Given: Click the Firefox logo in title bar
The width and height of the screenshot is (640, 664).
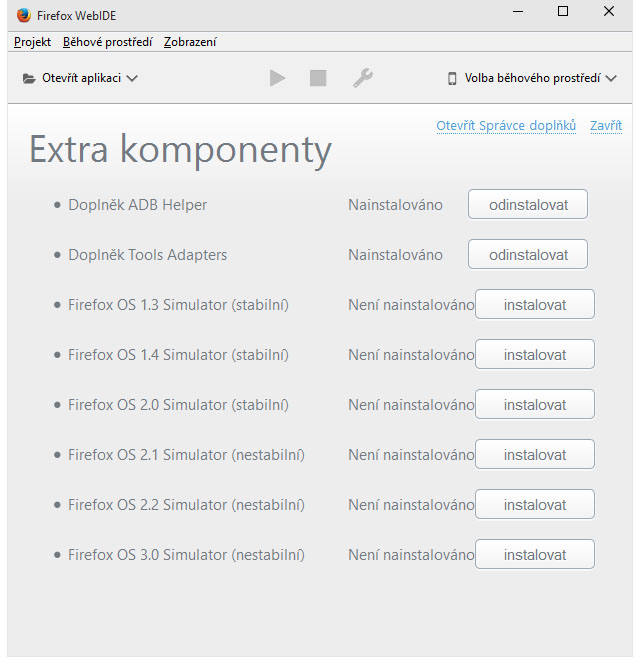Looking at the screenshot, I should 23,14.
